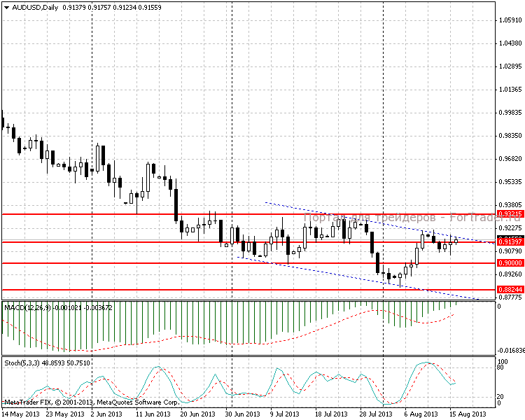Select the red 0.91397 price level label
The image size is (525, 420).
[x=510, y=241]
